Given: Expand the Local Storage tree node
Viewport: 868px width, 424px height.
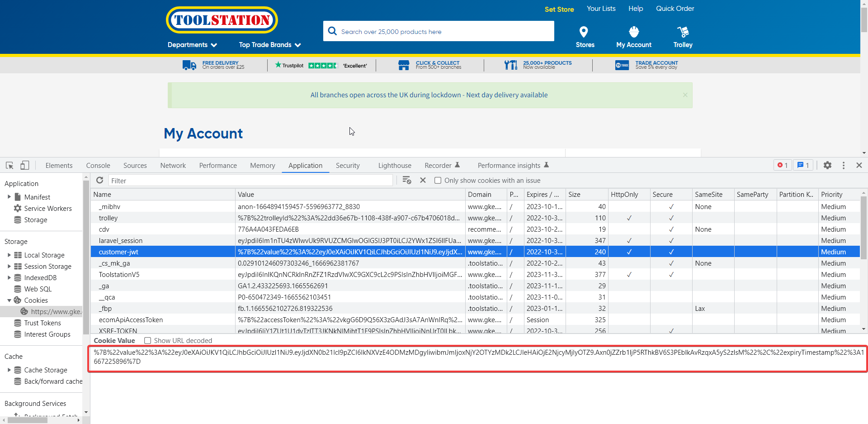Looking at the screenshot, I should click(9, 255).
